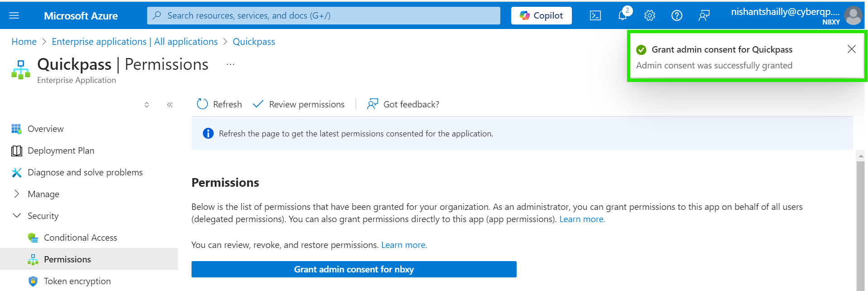Open the more options ellipsis beside Permissions title
Screen dimensions: 868x291
click(x=230, y=64)
